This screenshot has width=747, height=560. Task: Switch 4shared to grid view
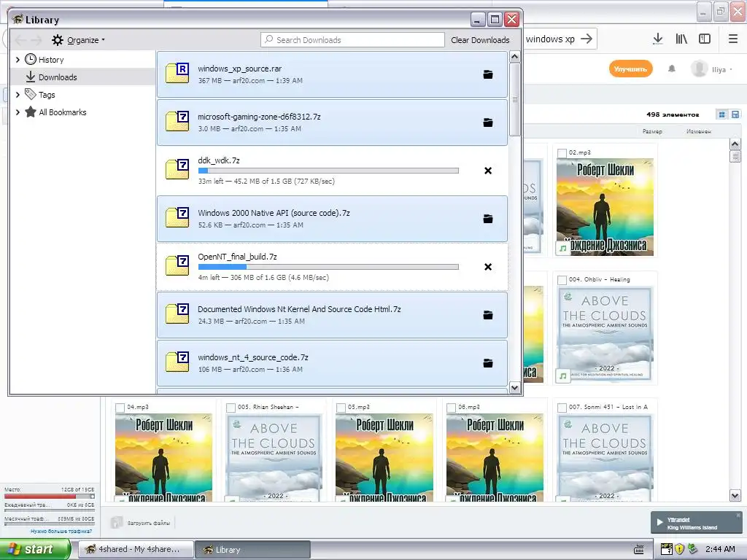pos(722,114)
